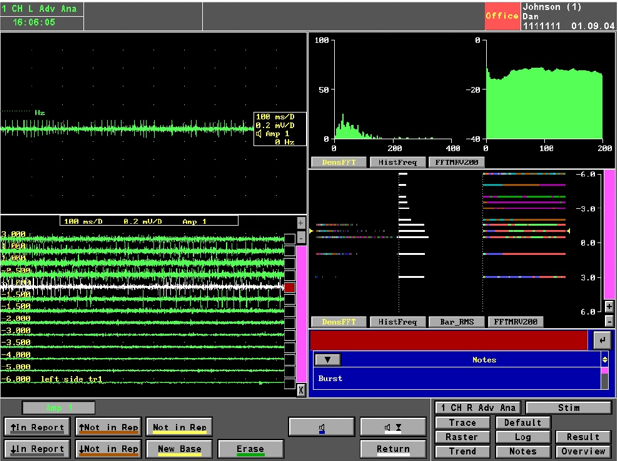
Task: Click the up/down stepper on the Notes header
Action: [x=605, y=359]
